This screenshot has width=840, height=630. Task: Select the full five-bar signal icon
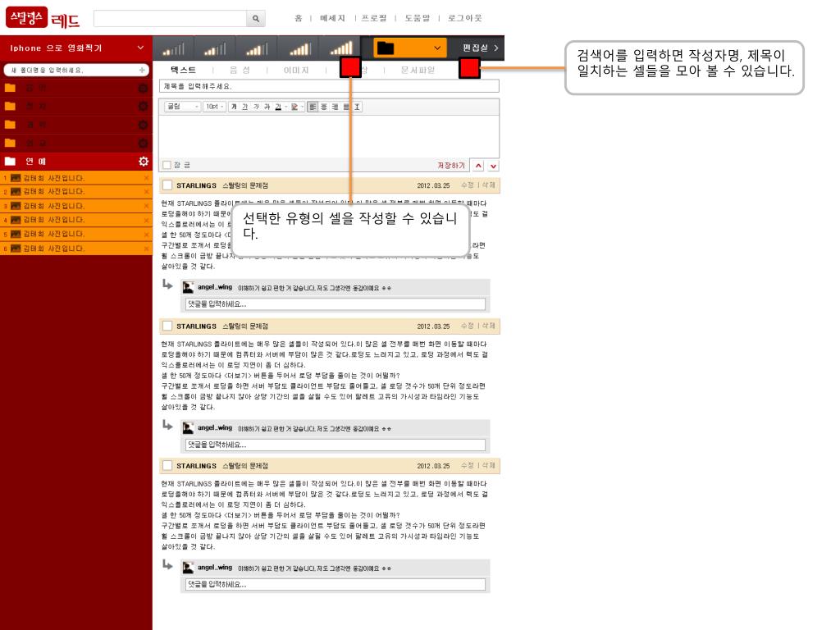340,48
